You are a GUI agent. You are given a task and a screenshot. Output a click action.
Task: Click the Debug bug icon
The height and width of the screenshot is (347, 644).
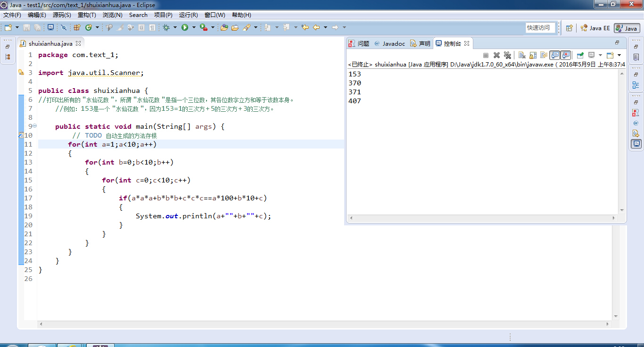[x=166, y=27]
